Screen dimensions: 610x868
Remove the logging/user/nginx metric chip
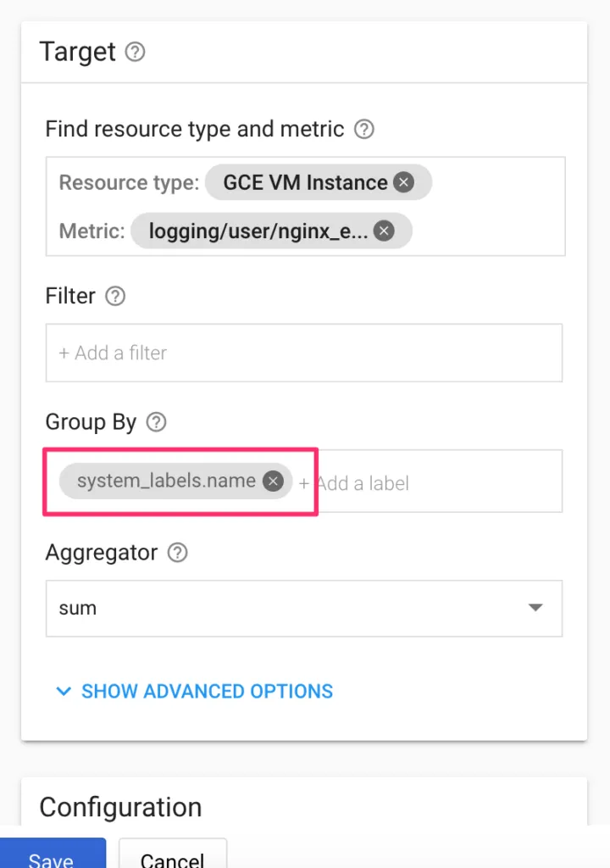[x=384, y=231]
